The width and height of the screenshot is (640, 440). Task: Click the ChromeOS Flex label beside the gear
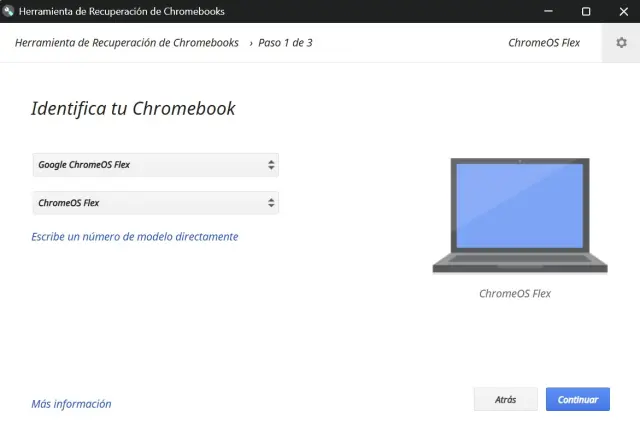546,43
